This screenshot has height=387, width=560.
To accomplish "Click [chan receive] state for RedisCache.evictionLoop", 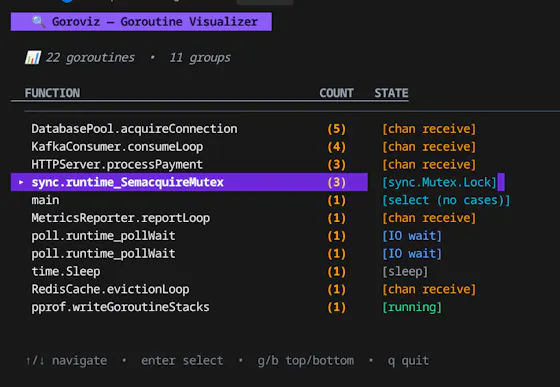I will tap(429, 289).
